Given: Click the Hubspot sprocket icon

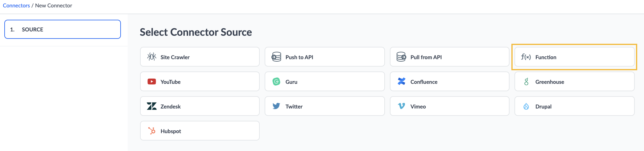Looking at the screenshot, I should pos(151,131).
